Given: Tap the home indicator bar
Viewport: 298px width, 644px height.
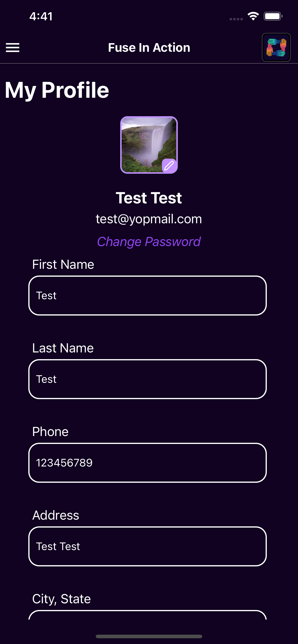Looking at the screenshot, I should [149, 636].
